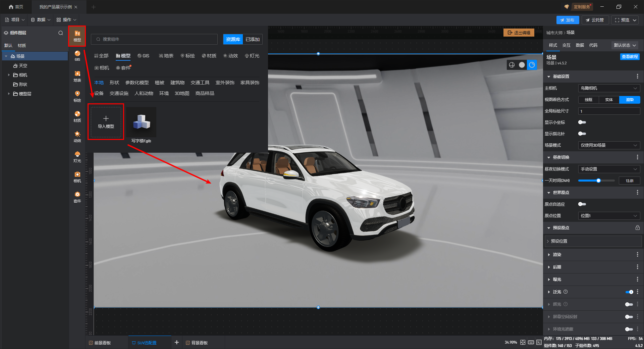Click the solid sphere view icon in viewport
The image size is (644, 349).
(522, 65)
